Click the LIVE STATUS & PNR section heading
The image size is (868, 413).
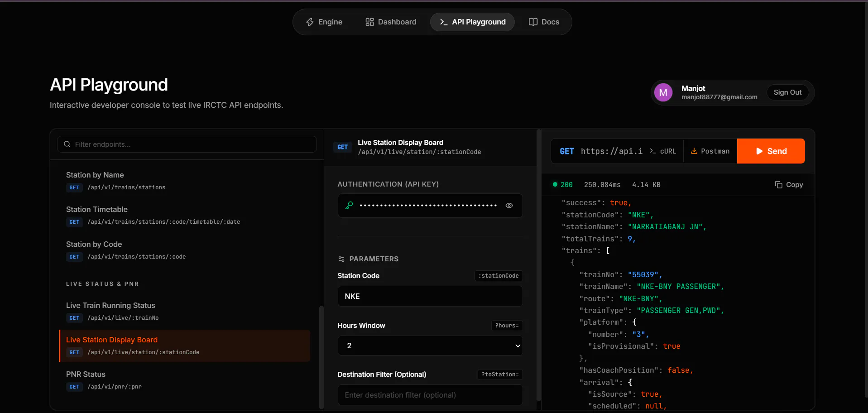tap(102, 284)
